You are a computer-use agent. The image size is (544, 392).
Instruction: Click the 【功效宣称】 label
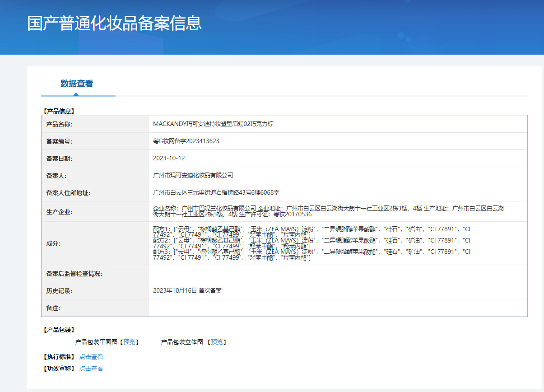click(59, 369)
